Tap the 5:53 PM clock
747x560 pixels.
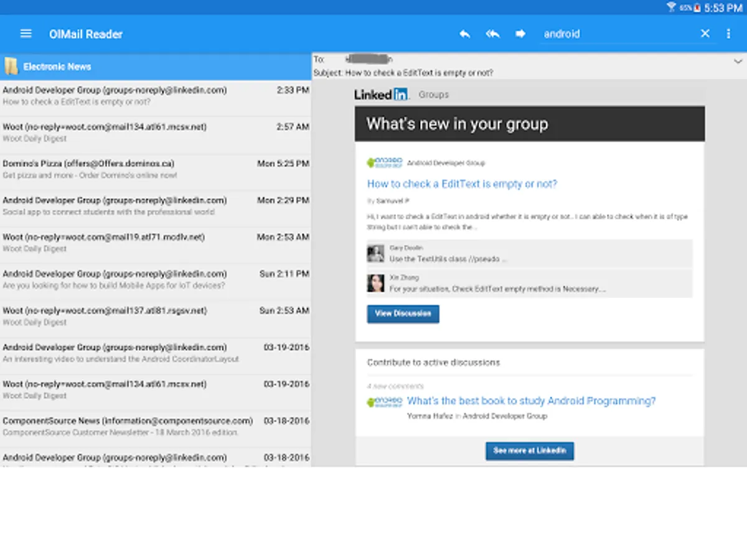[723, 7]
